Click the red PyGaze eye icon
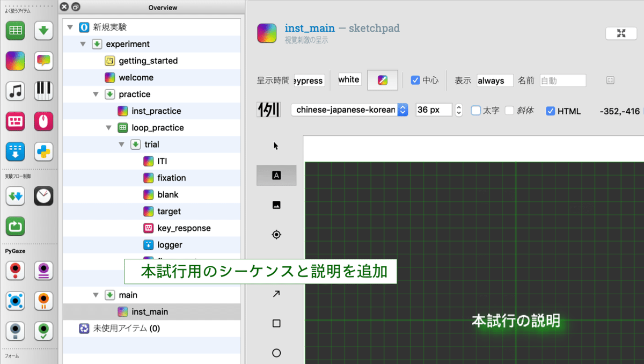Viewport: 644px width, 364px height. (15, 271)
